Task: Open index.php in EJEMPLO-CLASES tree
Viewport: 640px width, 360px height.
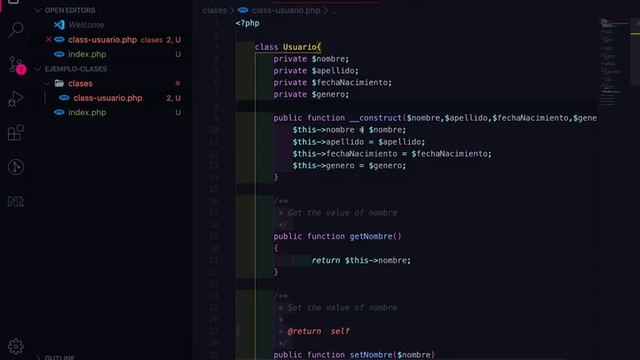Action: (x=87, y=112)
